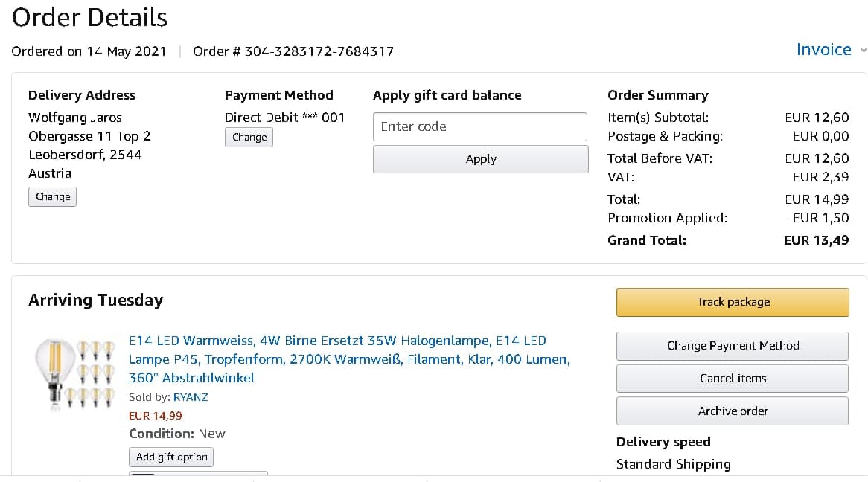The height and width of the screenshot is (482, 868).
Task: Click the Arriving Tuesday heading
Action: (95, 301)
